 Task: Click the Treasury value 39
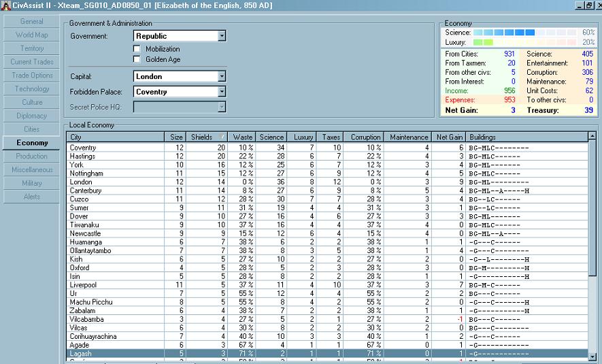[x=588, y=110]
